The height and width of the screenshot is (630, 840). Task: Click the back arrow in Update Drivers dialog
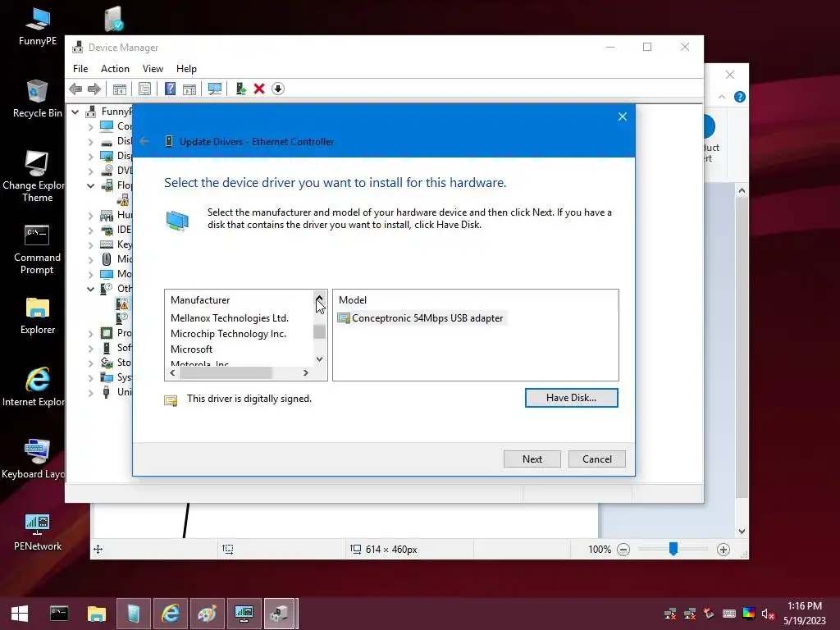(144, 141)
